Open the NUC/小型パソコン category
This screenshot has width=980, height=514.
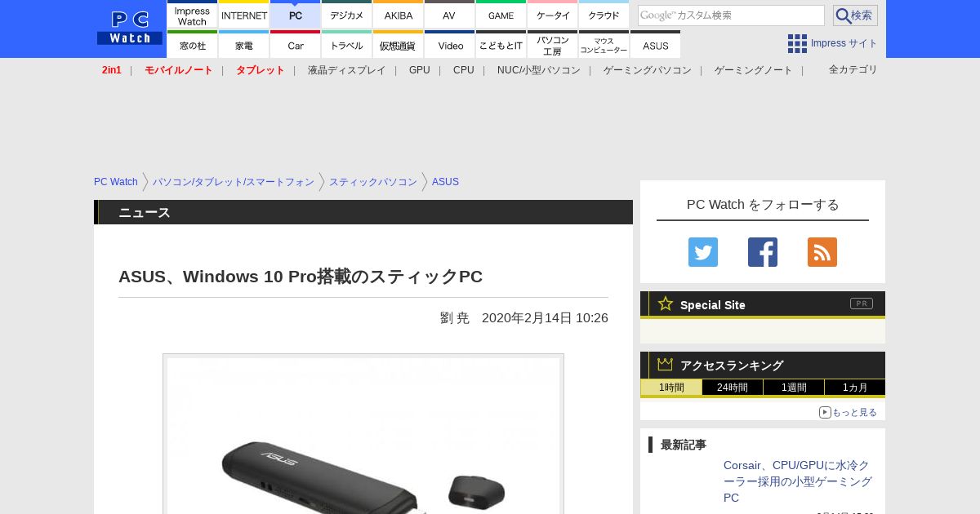539,70
